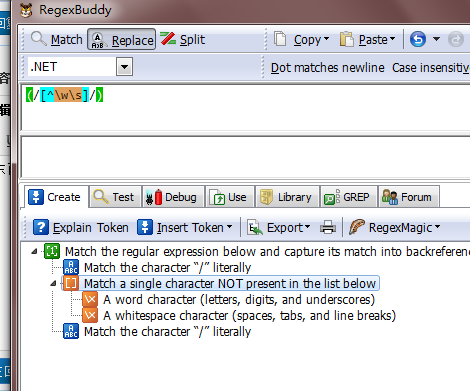Activate Replace mode button
This screenshot has width=470, height=391.
pos(121,40)
